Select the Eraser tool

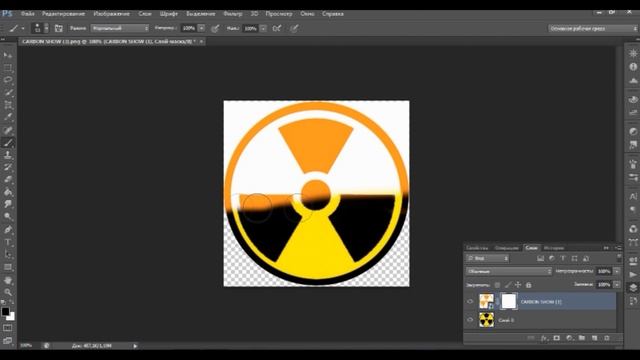point(8,180)
